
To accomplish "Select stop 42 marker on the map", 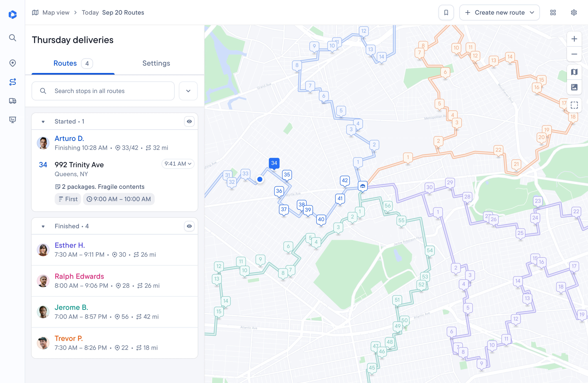I will point(345,181).
